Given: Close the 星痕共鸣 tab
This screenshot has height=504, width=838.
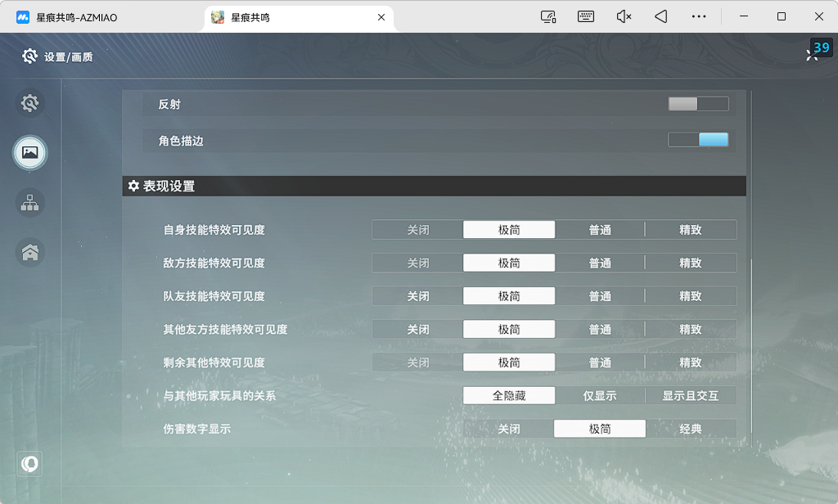Looking at the screenshot, I should point(381,17).
